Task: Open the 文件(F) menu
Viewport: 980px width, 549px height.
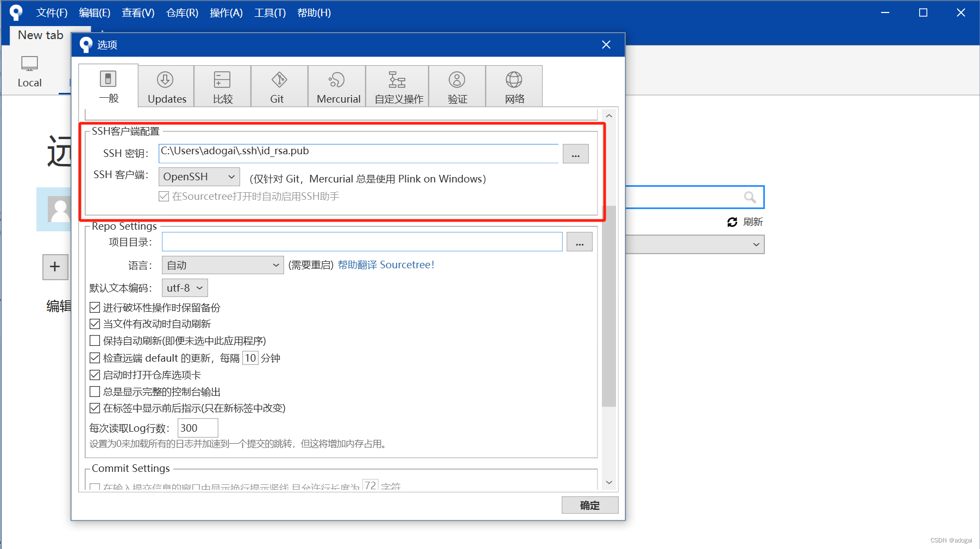Action: 52,12
